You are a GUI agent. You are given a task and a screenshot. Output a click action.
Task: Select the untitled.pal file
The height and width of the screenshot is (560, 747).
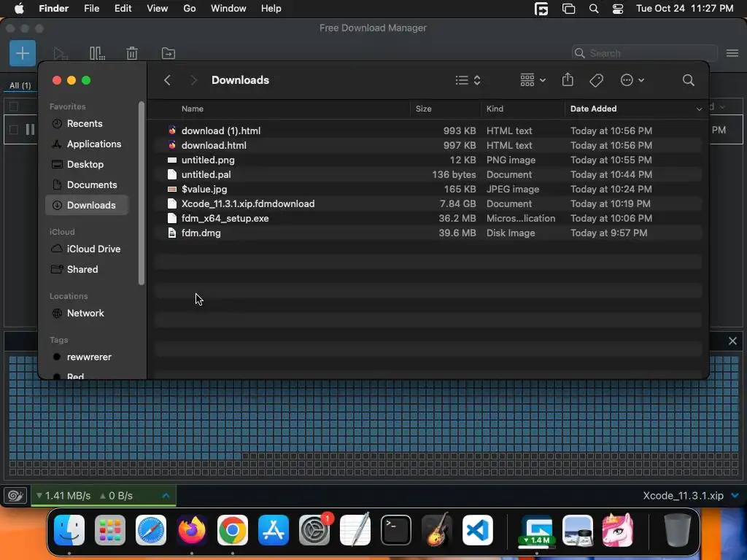(427, 175)
